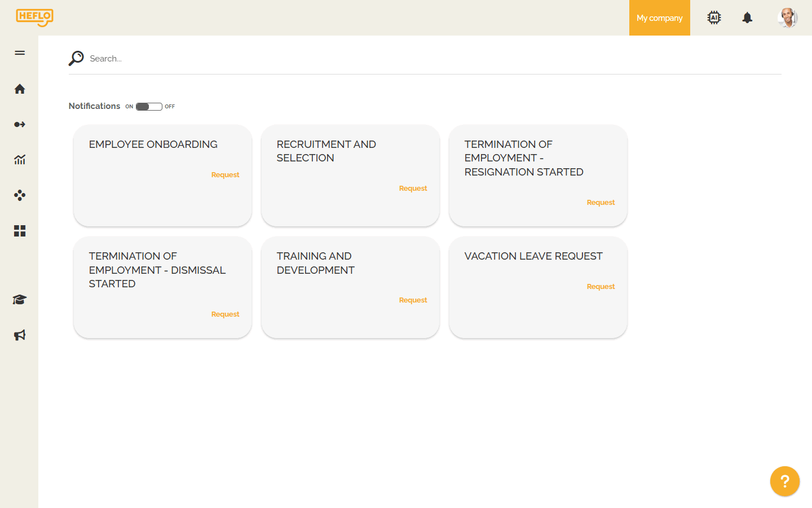Open the AI assistant chip icon

pos(714,17)
